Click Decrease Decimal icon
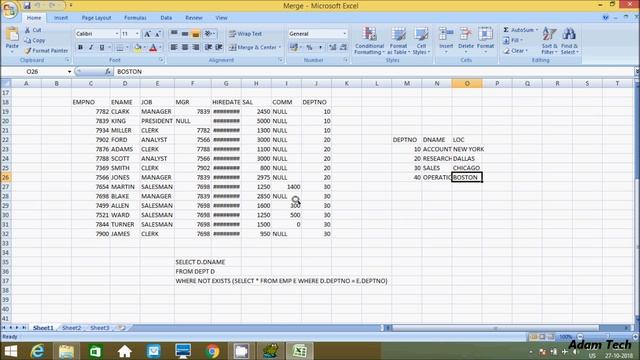The width and height of the screenshot is (640, 360). [343, 47]
